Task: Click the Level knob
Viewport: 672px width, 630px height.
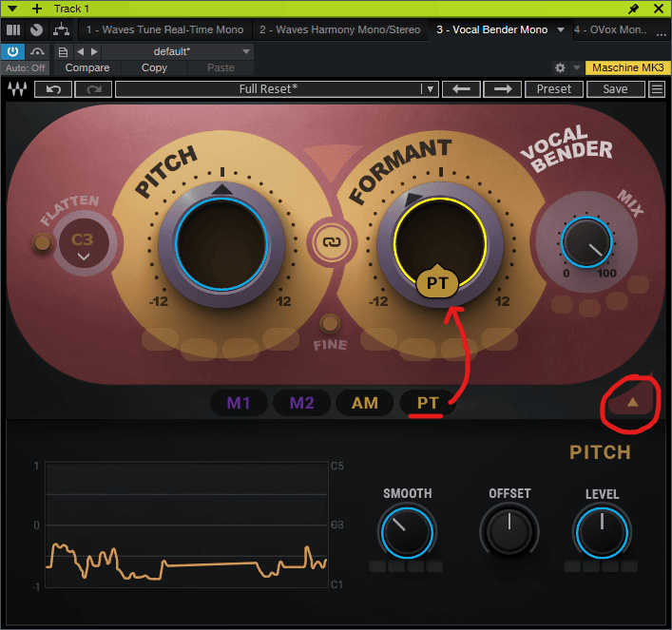Action: click(602, 533)
